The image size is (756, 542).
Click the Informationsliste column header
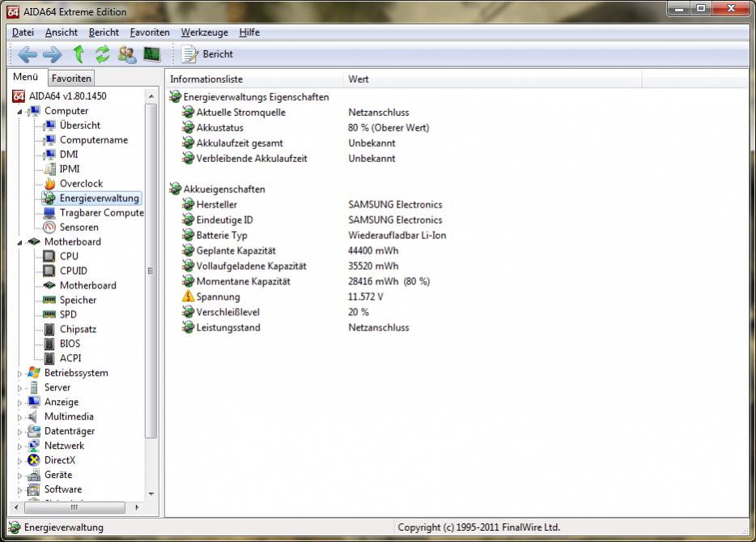pos(254,79)
